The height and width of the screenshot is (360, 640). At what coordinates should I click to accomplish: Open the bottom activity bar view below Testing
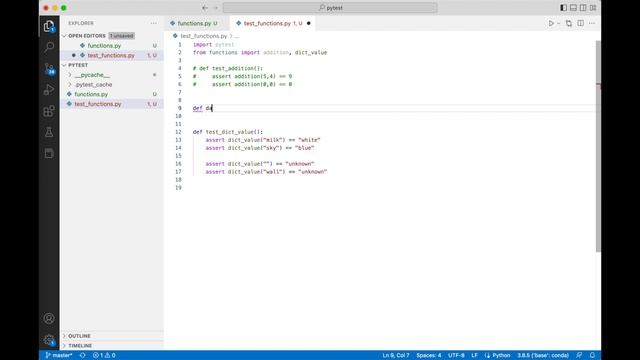click(x=49, y=153)
